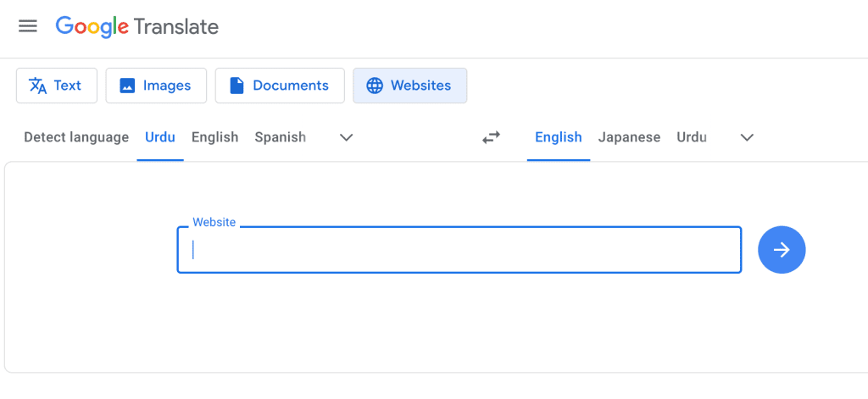Click the Google Translate logo

137,26
